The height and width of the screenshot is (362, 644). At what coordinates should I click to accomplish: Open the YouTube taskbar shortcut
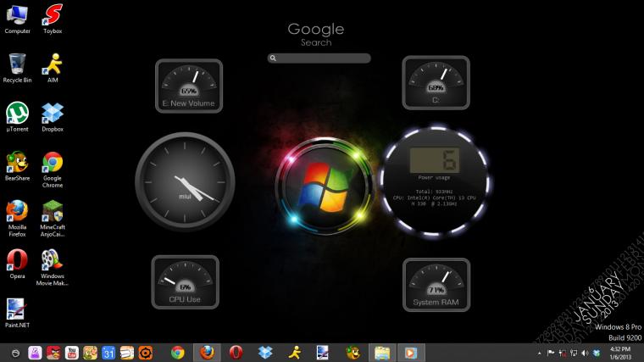(x=72, y=353)
